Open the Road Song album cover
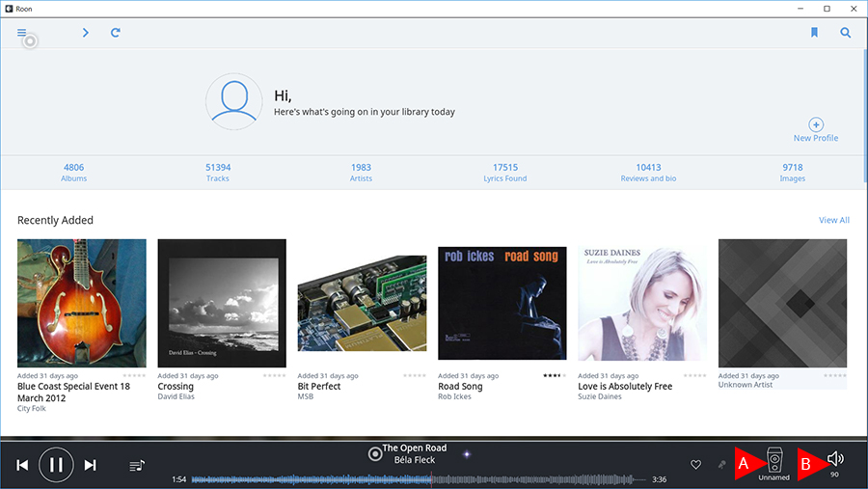868x489 pixels. (502, 303)
